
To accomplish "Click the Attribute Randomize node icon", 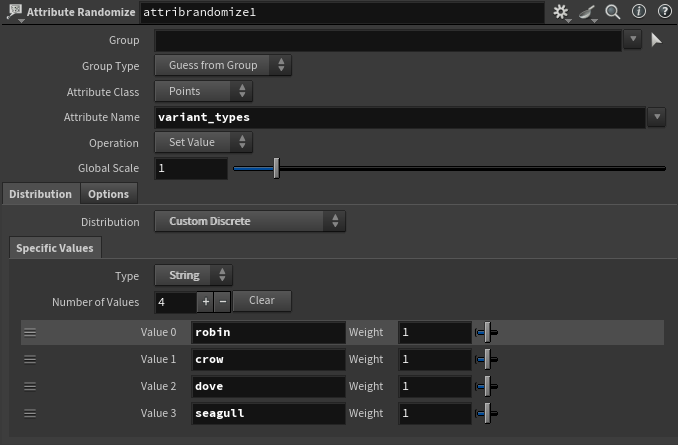I will coord(14,12).
